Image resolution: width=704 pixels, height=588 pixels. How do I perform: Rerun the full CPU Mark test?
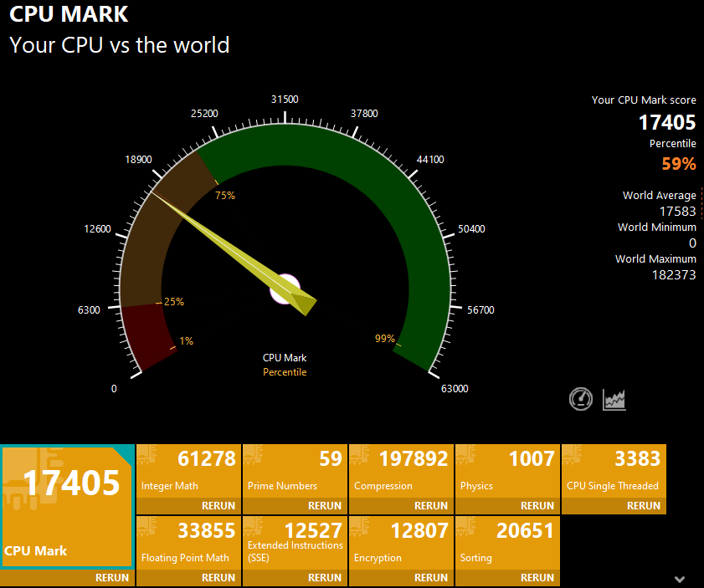click(111, 578)
